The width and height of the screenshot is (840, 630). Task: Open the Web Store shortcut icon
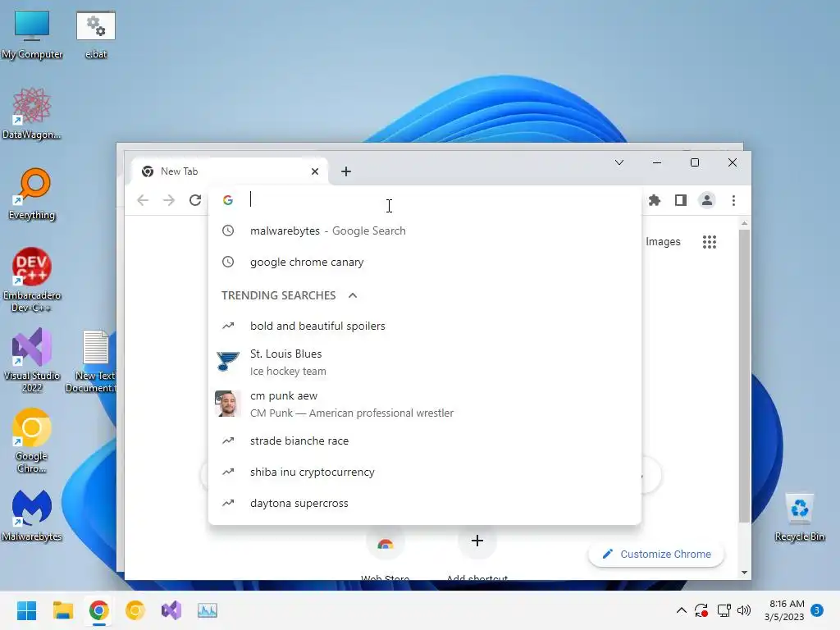(x=386, y=544)
